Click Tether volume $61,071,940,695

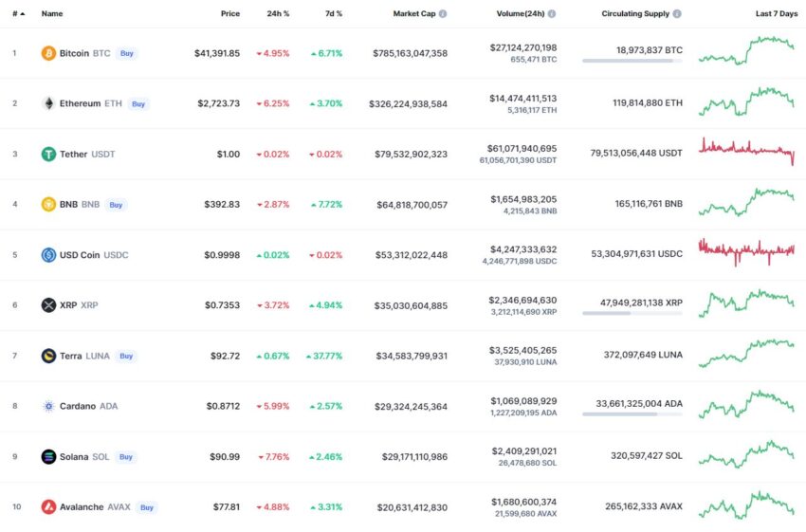point(522,149)
